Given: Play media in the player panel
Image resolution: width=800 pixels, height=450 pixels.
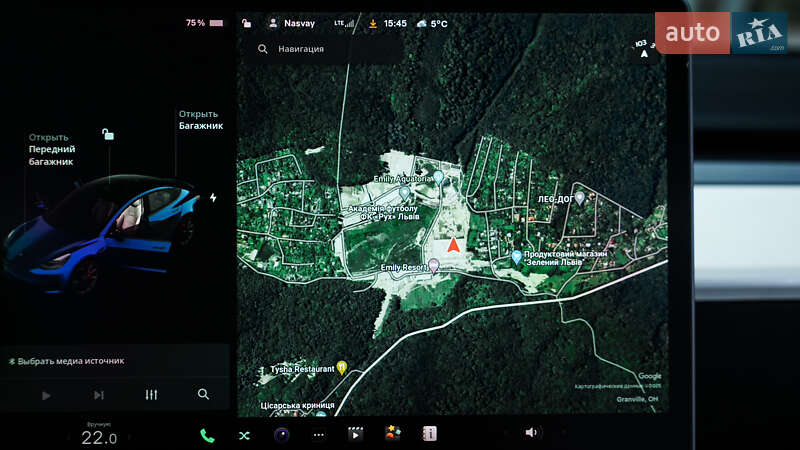Looking at the screenshot, I should tap(46, 395).
